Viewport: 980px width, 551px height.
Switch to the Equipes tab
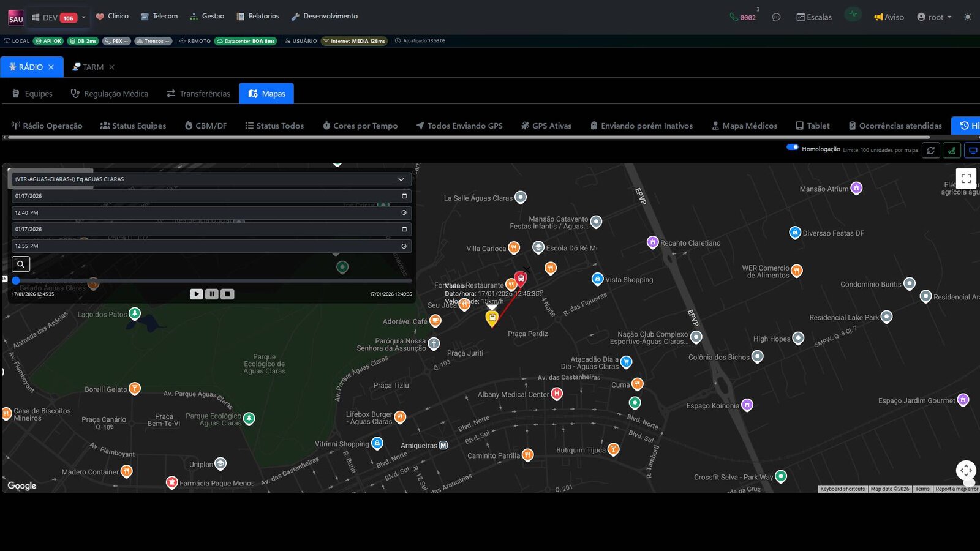[32, 94]
